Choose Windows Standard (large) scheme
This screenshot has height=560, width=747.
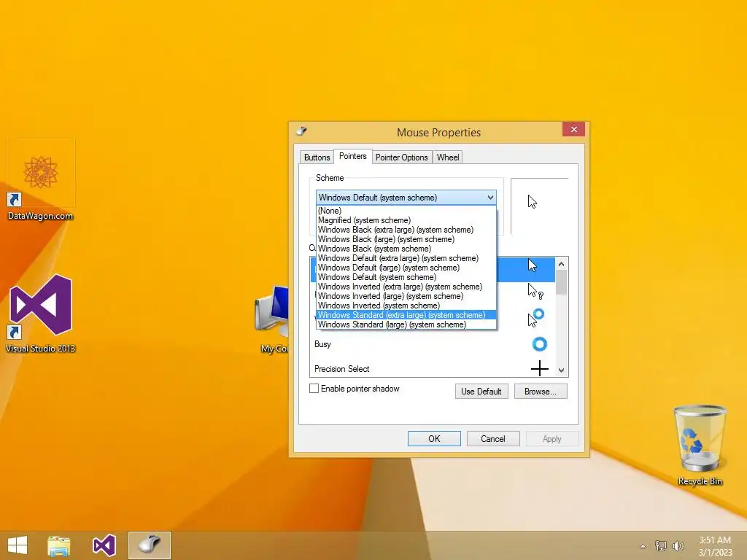point(406,324)
